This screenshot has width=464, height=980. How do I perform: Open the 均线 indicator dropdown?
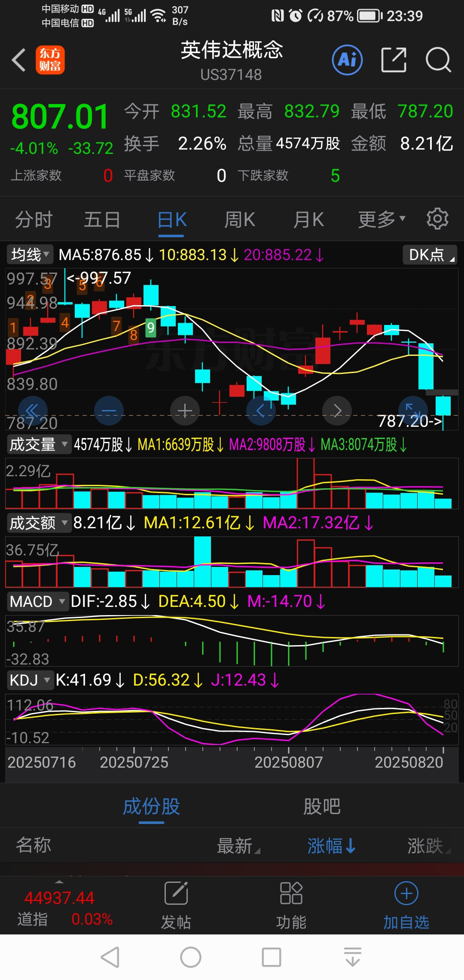30,254
